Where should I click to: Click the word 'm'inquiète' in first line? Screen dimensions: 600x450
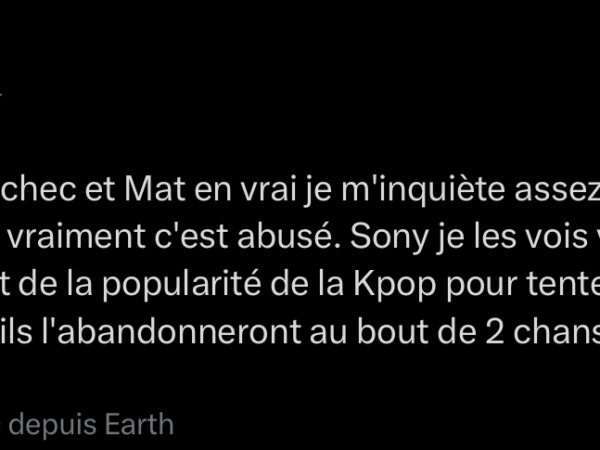422,189
